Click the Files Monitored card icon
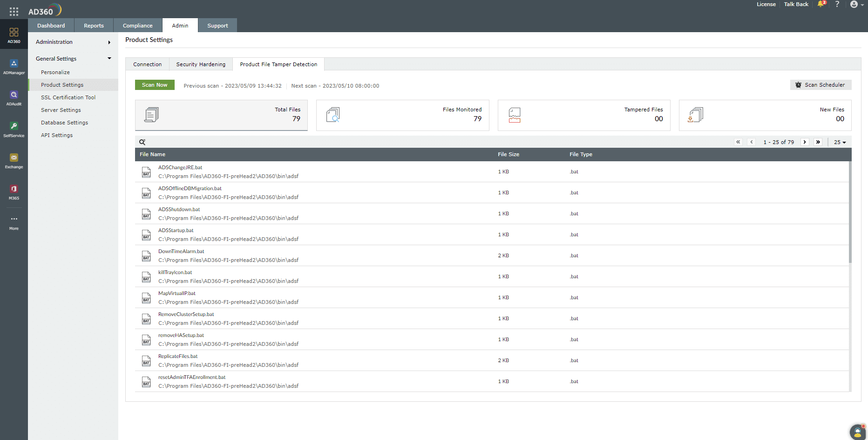868x440 pixels. [333, 115]
